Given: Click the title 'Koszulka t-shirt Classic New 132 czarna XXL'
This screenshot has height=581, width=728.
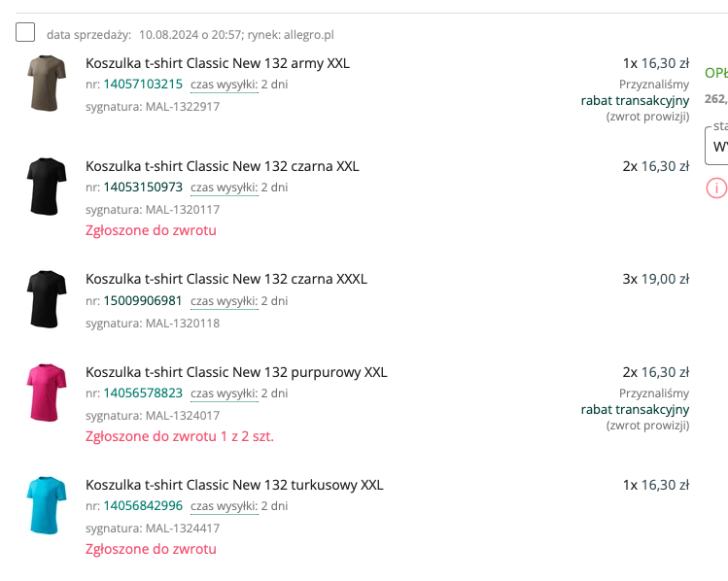Looking at the screenshot, I should [x=222, y=166].
